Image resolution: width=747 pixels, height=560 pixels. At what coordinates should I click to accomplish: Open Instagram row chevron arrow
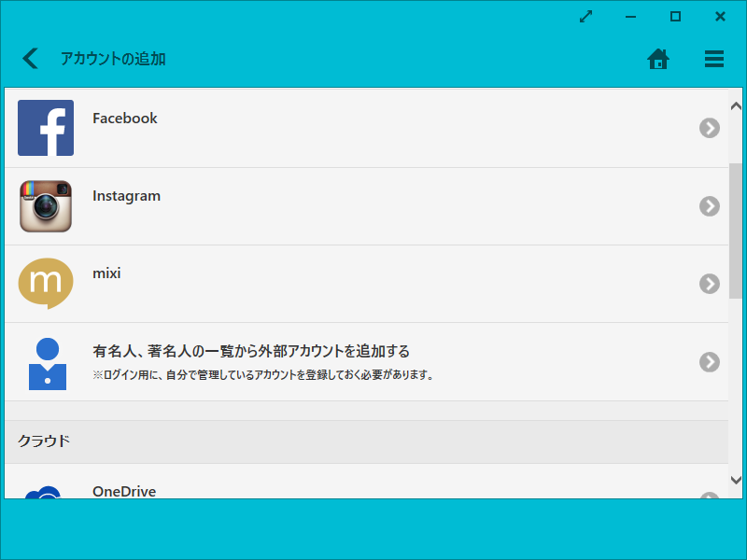[x=710, y=206]
